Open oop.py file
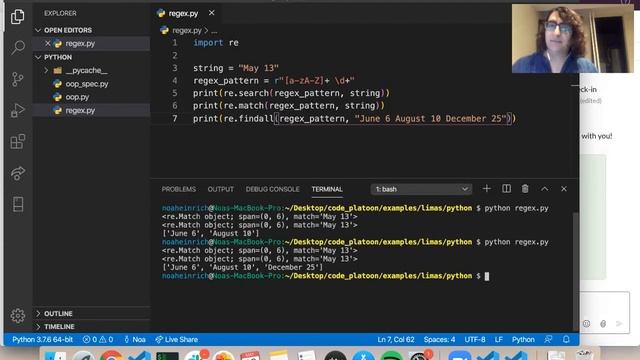Screen dimensions: 640x360 pyautogui.click(x=77, y=97)
